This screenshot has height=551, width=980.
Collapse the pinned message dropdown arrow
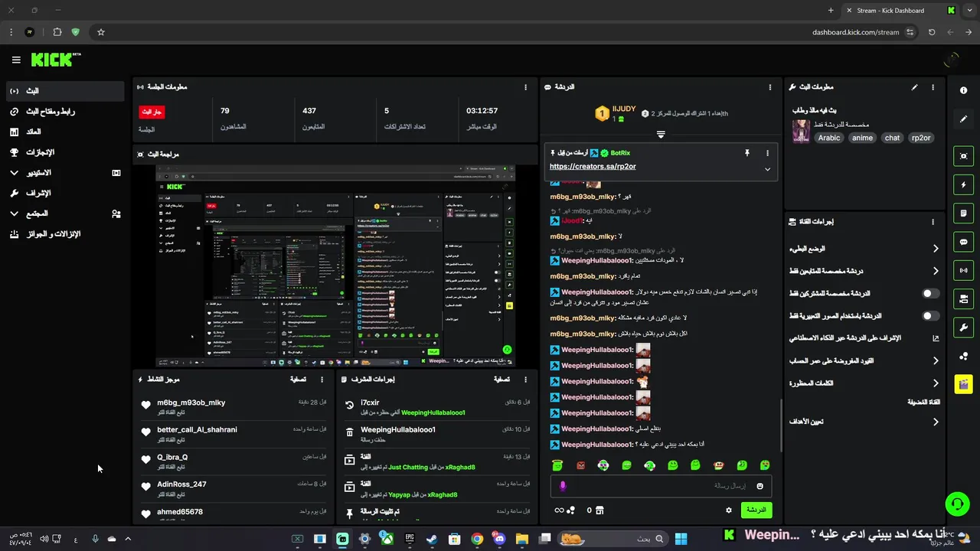[767, 169]
